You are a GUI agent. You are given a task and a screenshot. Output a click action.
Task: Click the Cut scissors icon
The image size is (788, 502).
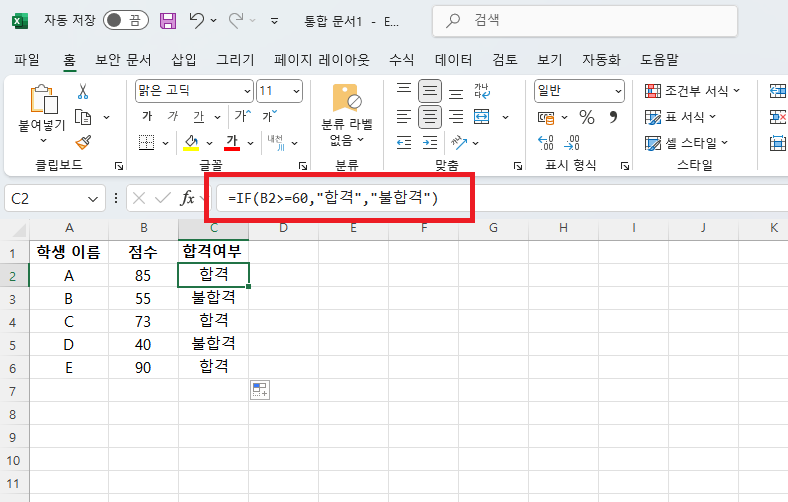click(x=83, y=91)
